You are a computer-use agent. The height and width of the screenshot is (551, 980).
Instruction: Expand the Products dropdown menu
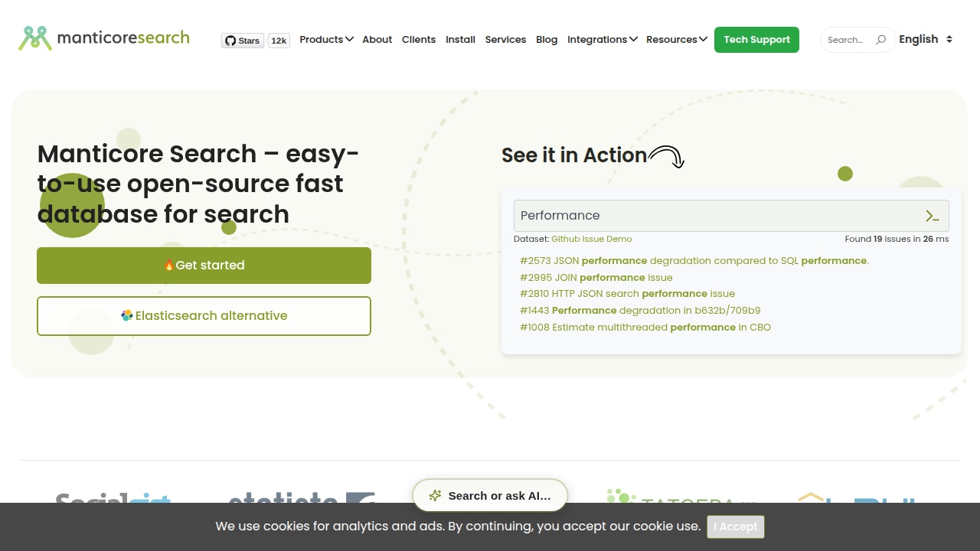(x=326, y=40)
